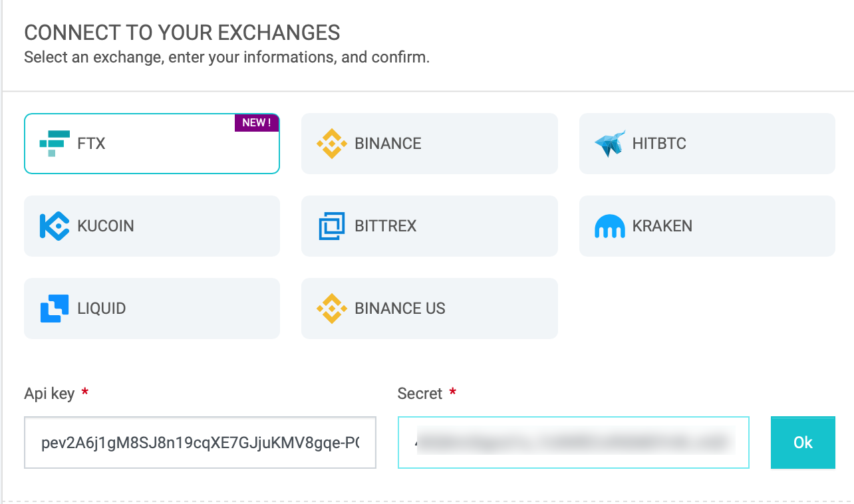The width and height of the screenshot is (854, 504).
Task: Click the Kraken logo icon
Action: point(610,226)
